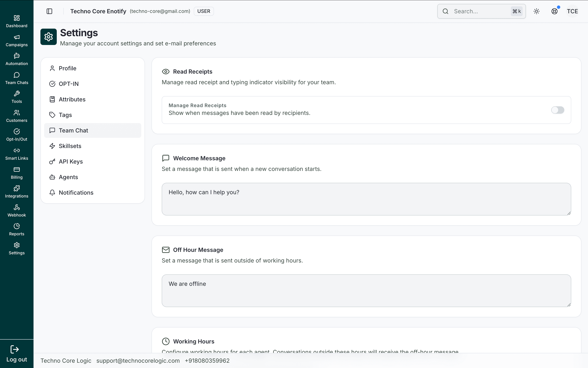Select Notifications settings tab
The width and height of the screenshot is (588, 368).
[92, 193]
